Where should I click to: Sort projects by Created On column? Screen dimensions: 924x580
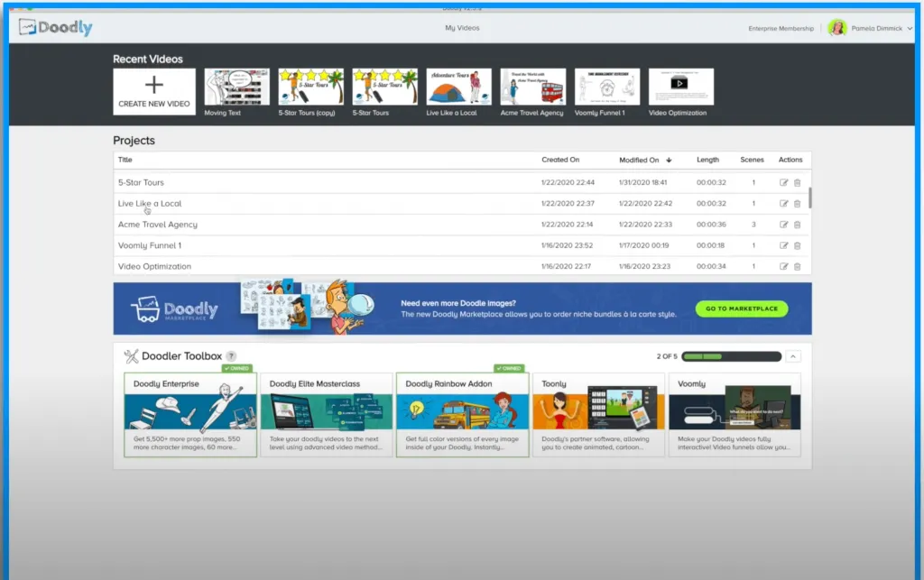[560, 160]
